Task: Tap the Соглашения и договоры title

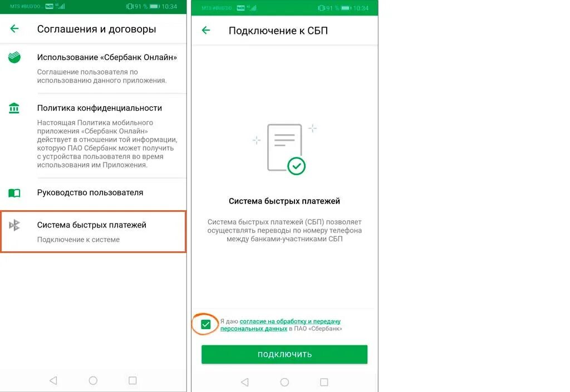Action: (96, 29)
